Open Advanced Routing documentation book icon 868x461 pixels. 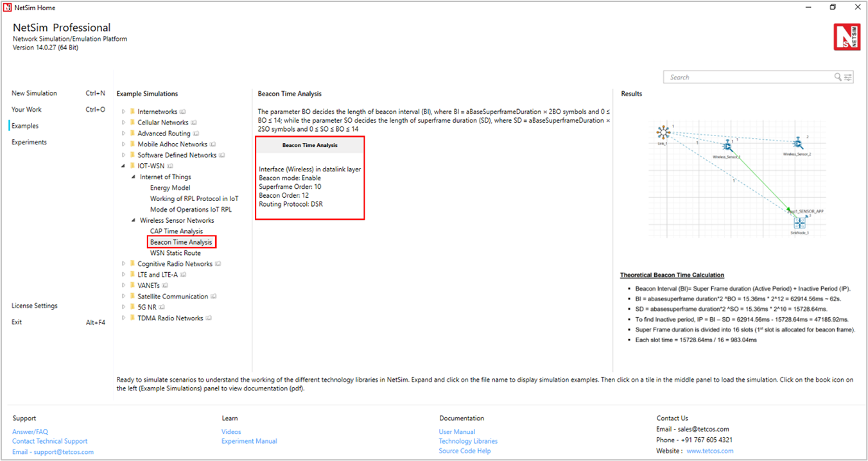point(196,134)
